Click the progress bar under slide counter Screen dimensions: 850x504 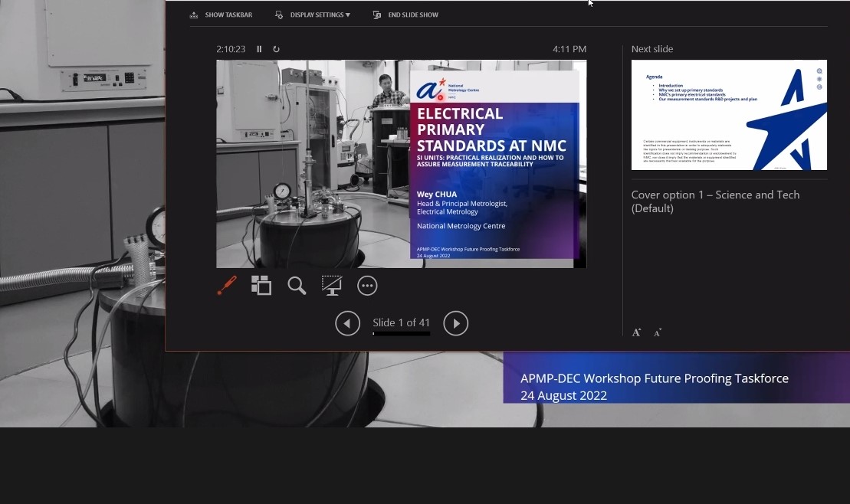401,334
